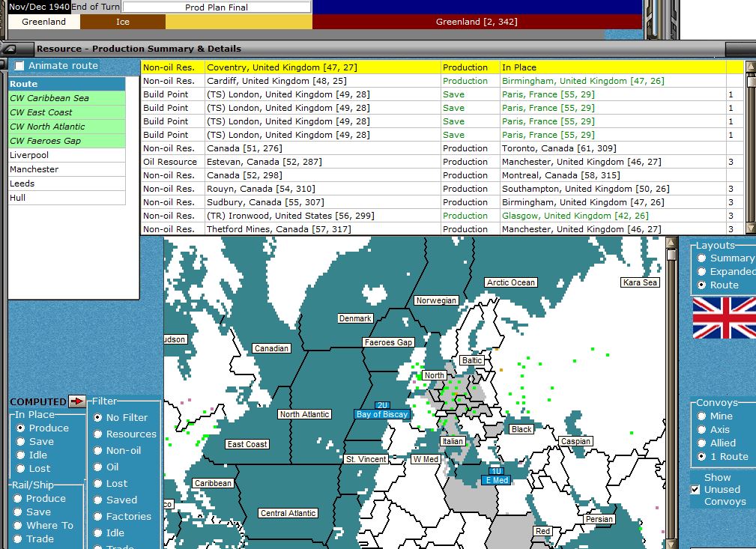
Task: Click the table scrollbar up arrow
Action: coord(750,66)
